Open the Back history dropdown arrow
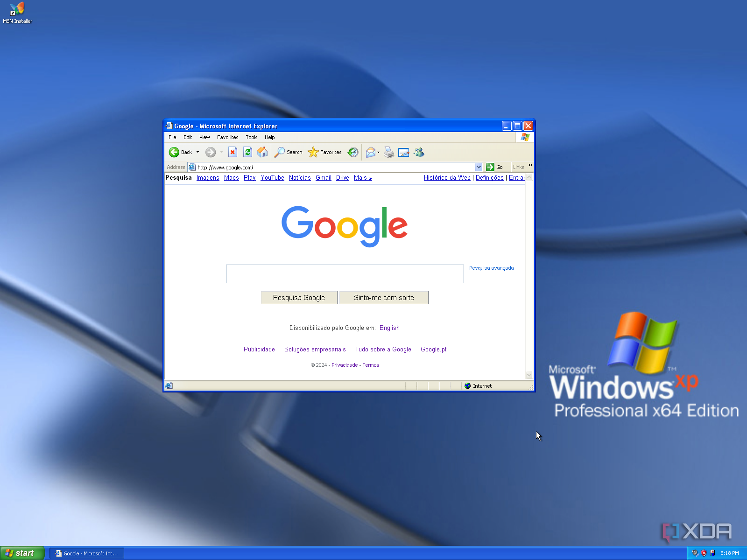This screenshot has height=560, width=747. tap(197, 152)
